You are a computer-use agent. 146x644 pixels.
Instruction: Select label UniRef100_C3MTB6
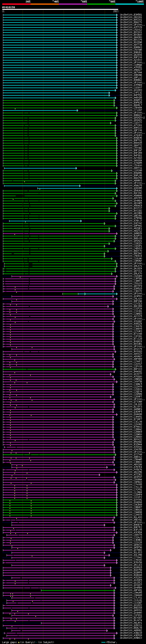[131, 278]
